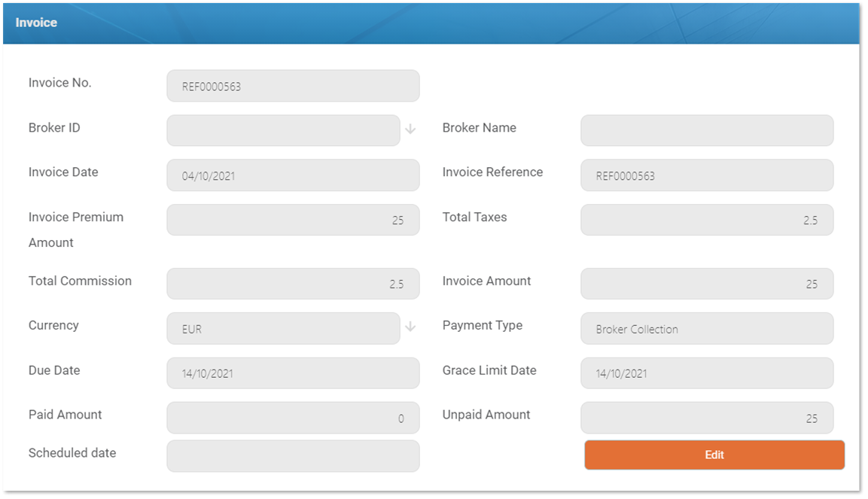This screenshot has width=868, height=499.
Task: Open the Currency dropdown arrow
Action: [410, 327]
